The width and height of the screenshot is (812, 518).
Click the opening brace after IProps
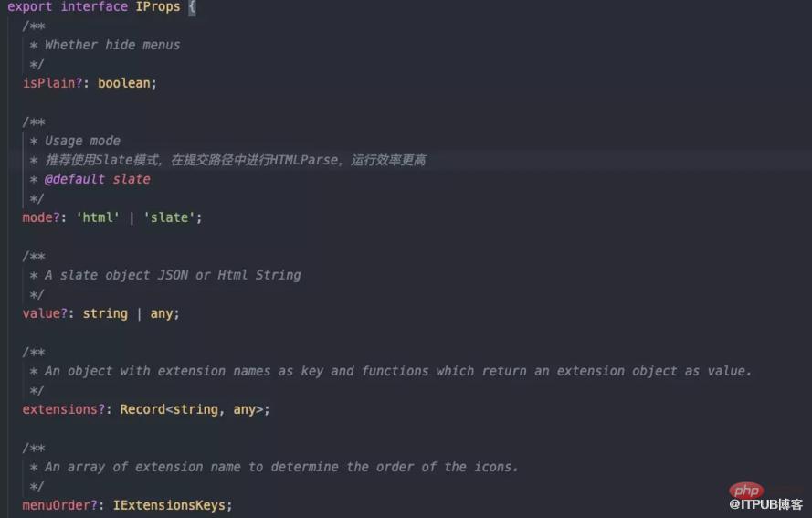point(192,6)
